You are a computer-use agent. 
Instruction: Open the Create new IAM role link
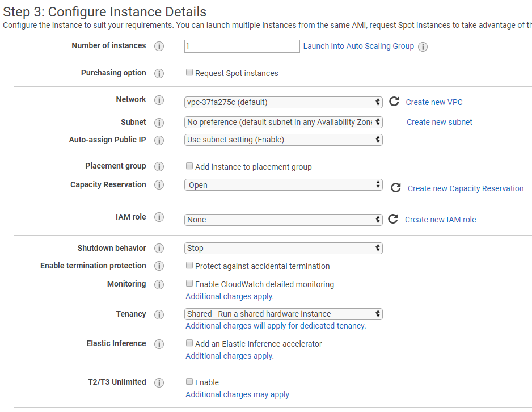440,220
